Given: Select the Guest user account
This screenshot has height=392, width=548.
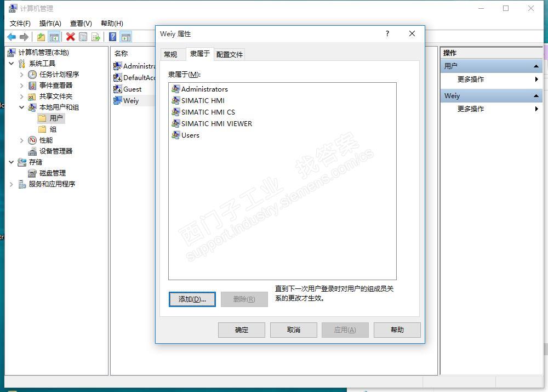Looking at the screenshot, I should click(x=127, y=89).
